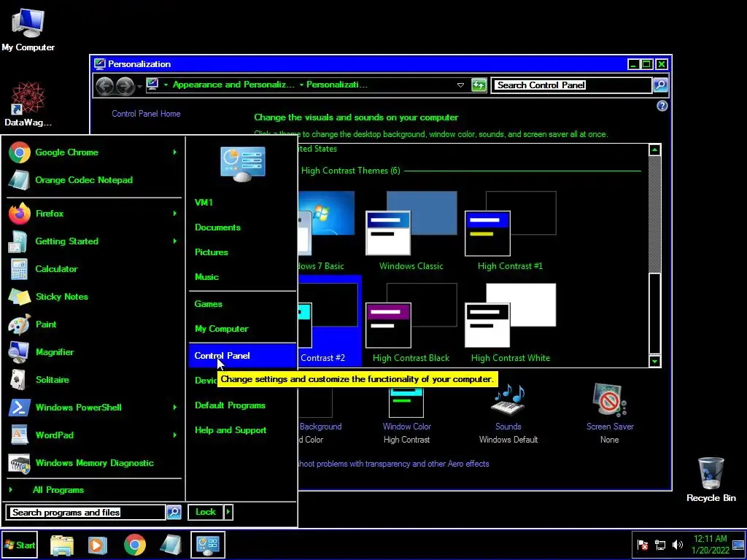Select the Recycle Bin desktop icon
Screen dimensions: 747x560
pyautogui.click(x=711, y=479)
